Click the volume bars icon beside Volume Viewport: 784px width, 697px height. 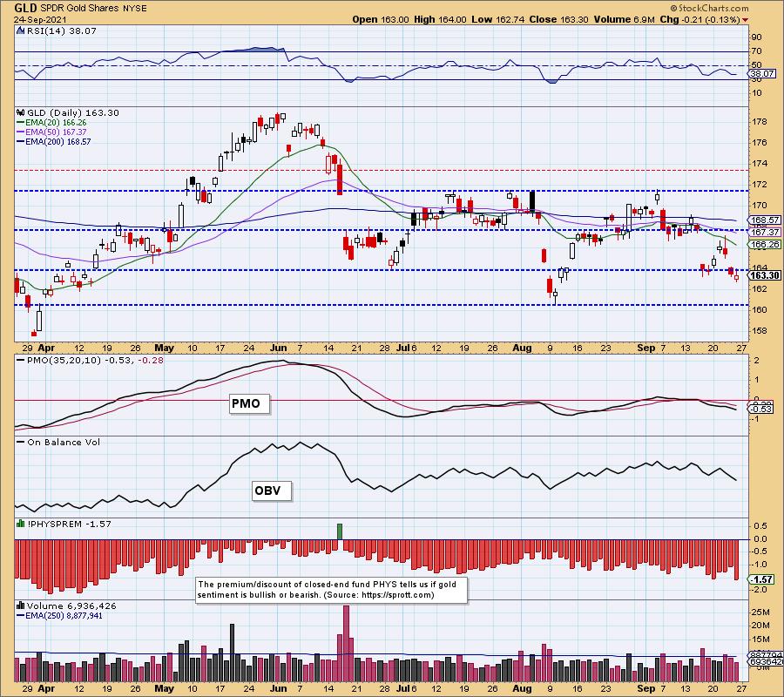pos(21,606)
